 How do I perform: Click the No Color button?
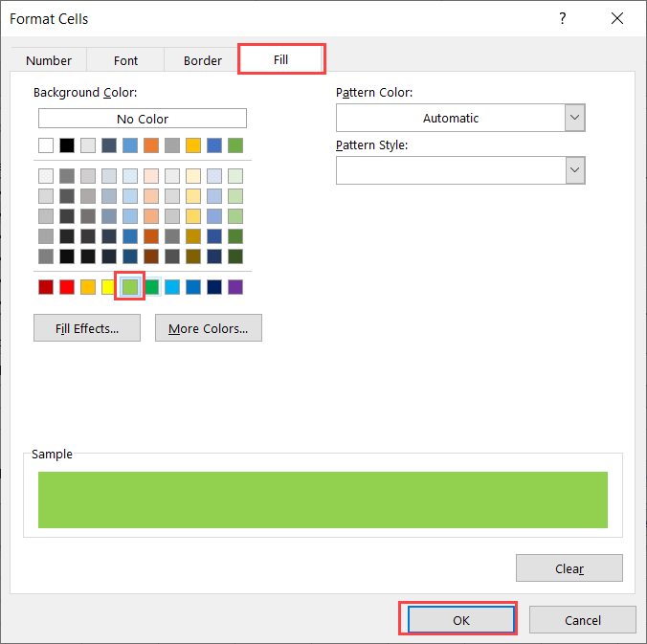[143, 119]
